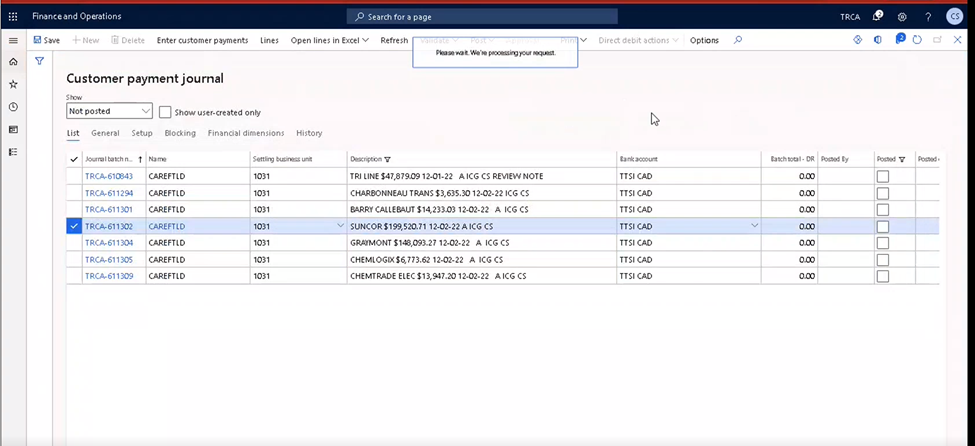This screenshot has height=446, width=975.
Task: Open journal link TRCA-611304
Action: point(109,243)
